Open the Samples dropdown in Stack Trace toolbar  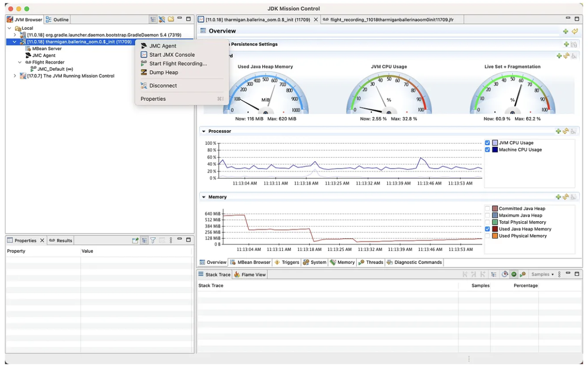click(543, 274)
